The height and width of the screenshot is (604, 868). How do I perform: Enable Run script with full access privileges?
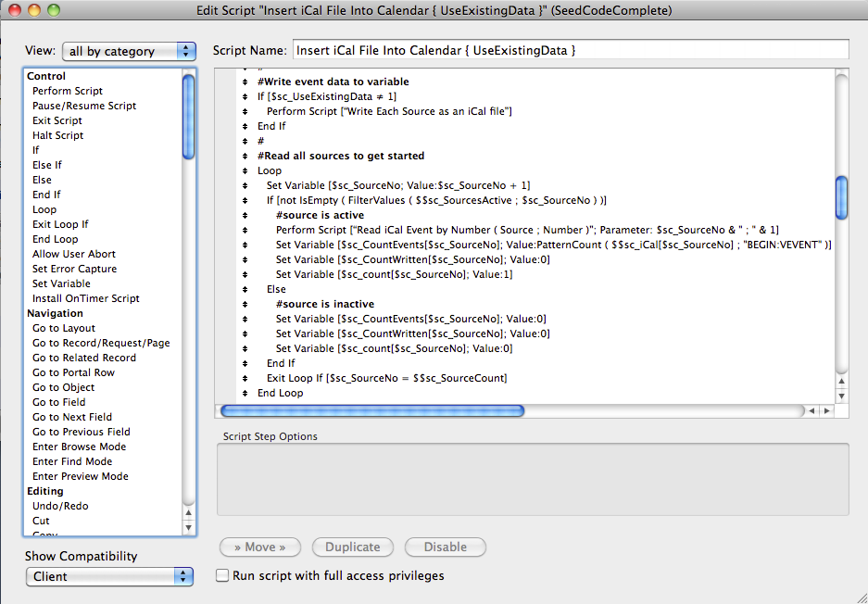[222, 576]
